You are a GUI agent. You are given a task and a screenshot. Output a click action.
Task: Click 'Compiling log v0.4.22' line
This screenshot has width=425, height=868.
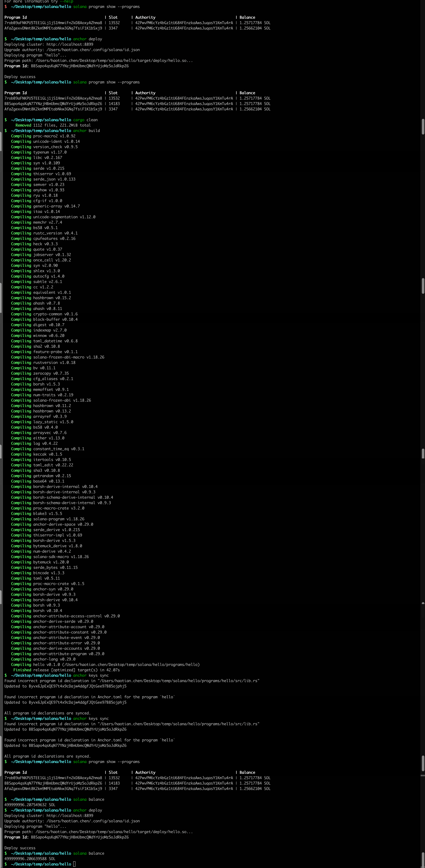coord(34,443)
